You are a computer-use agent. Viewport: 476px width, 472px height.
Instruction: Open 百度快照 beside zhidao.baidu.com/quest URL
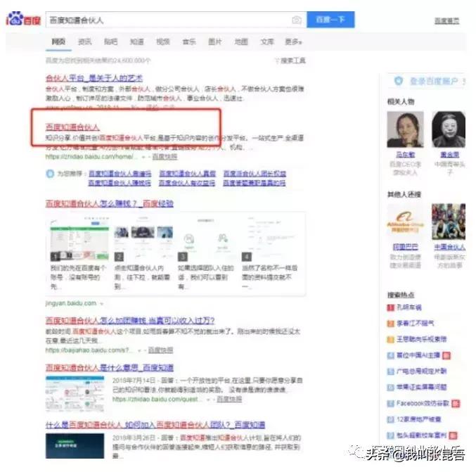229,399
